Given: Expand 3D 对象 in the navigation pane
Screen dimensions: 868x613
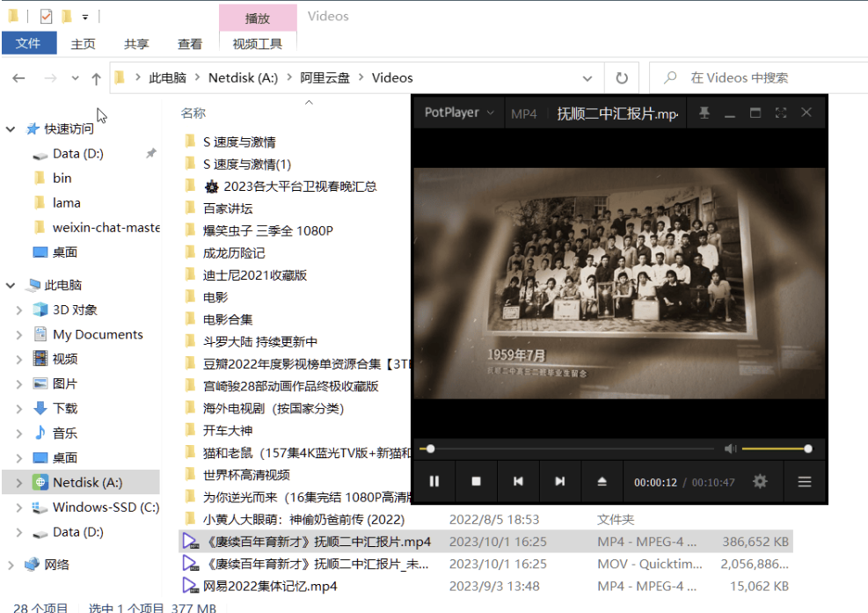Looking at the screenshot, I should (19, 309).
